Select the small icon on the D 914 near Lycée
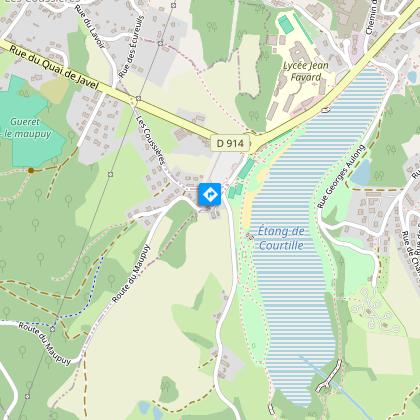This screenshot has width=420, height=420. pos(327,109)
